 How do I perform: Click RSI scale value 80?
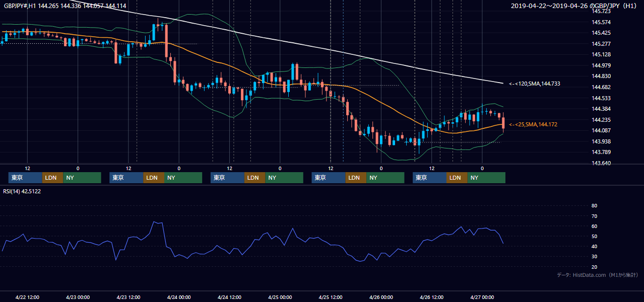click(594, 206)
